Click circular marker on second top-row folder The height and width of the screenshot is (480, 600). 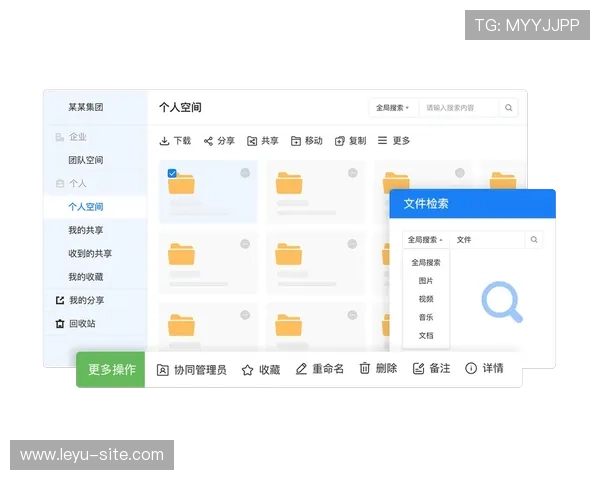coord(353,173)
